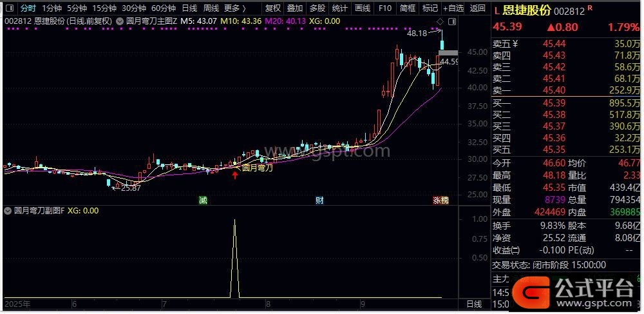The image size is (644, 314).
Task: Click the 买五 price 45.35
Action: click(554, 149)
